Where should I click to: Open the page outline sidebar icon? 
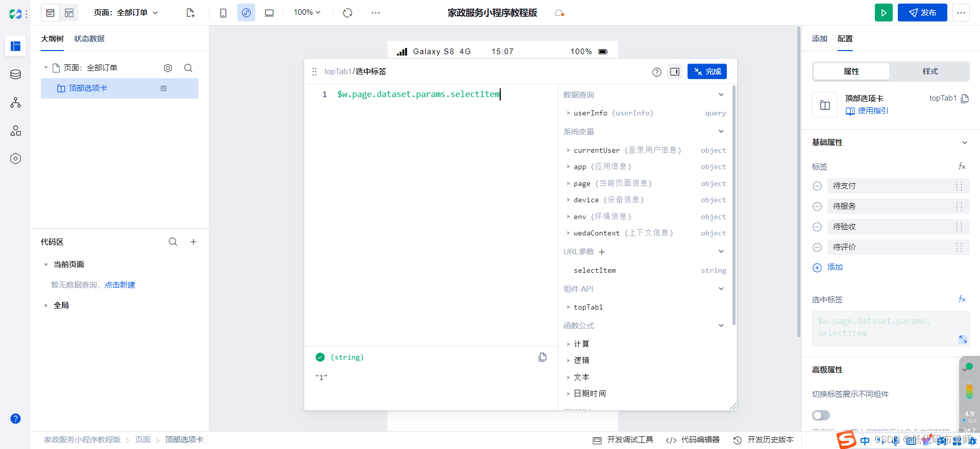click(15, 46)
